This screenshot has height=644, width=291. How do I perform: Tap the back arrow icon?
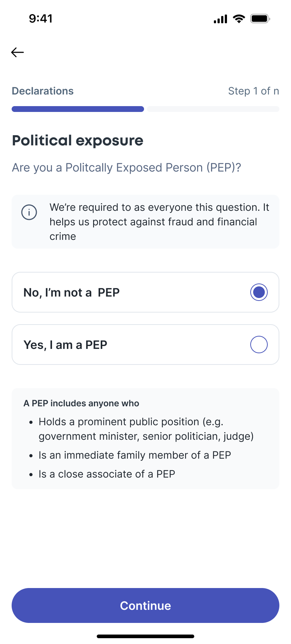point(17,52)
